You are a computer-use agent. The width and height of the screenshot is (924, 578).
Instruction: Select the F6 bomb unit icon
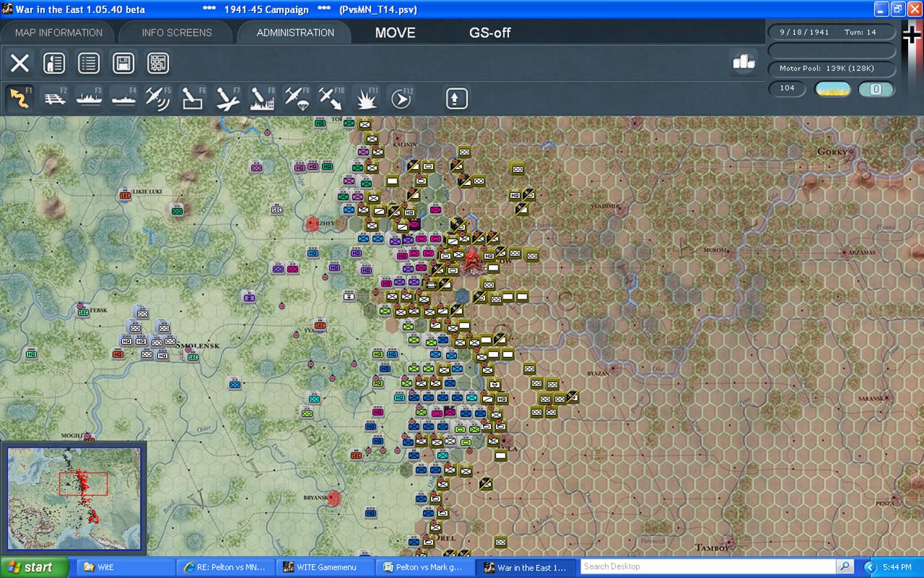pyautogui.click(x=193, y=99)
